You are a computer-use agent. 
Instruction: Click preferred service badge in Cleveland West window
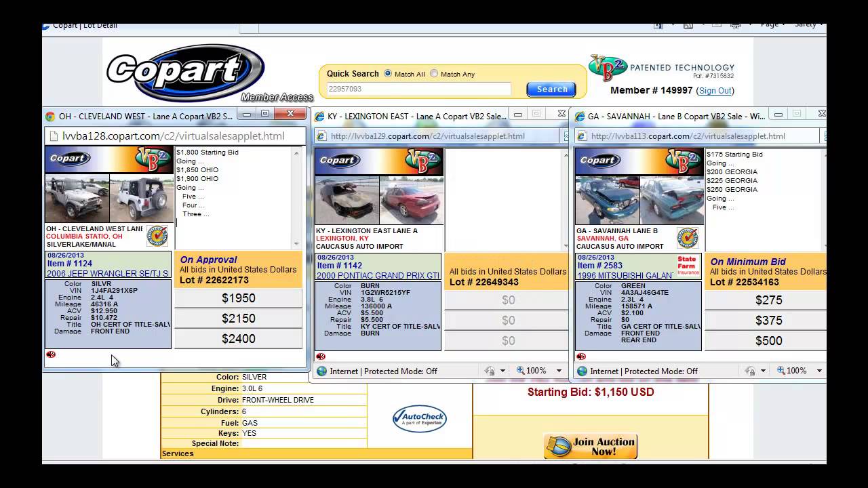(x=157, y=236)
